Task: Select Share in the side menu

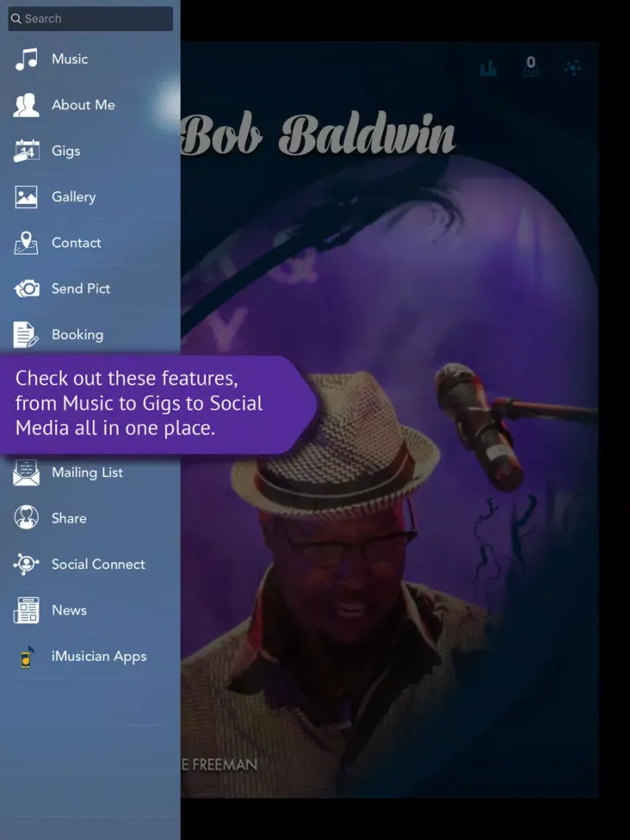Action: point(90,518)
